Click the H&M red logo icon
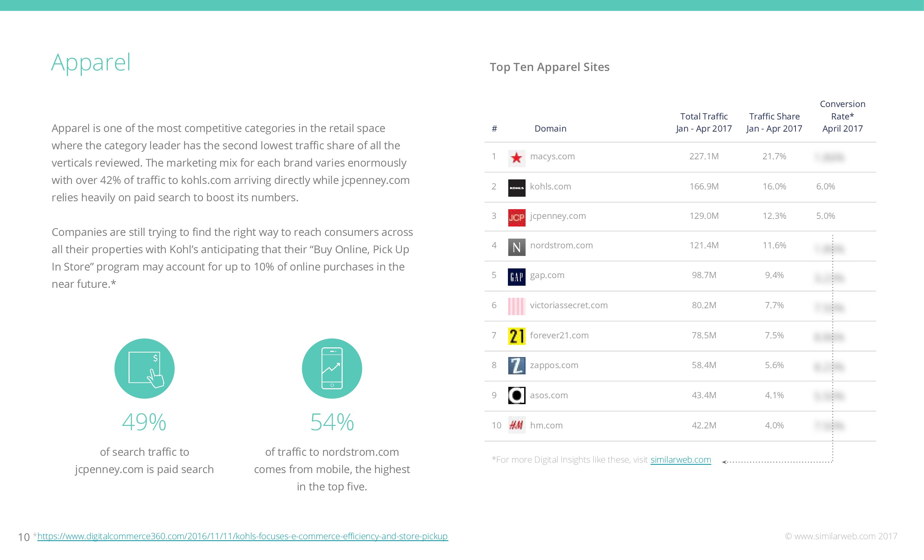Screen dimensions: 924x560 point(516,425)
